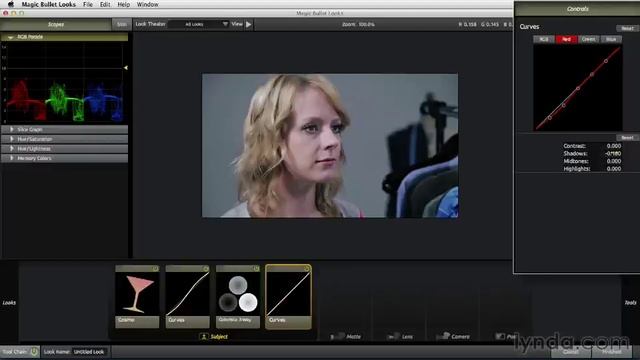The image size is (640, 360).
Task: Click the Camera stage icon
Action: [x=443, y=336]
